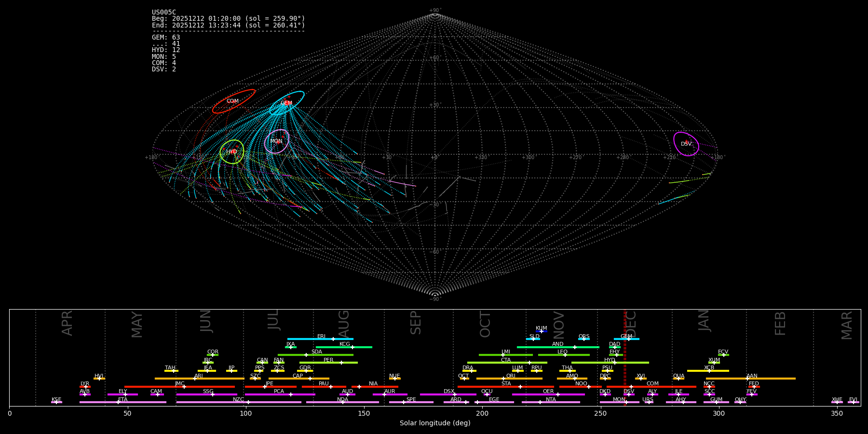Click the KUM shower bar in the timeline
Viewport: 868px width, 434px height.
(x=542, y=331)
